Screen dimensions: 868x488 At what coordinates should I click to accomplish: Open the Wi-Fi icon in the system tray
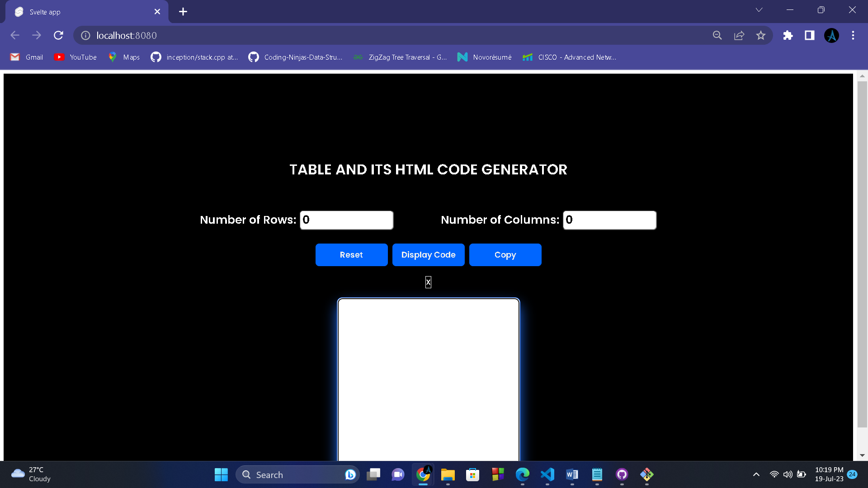click(774, 474)
